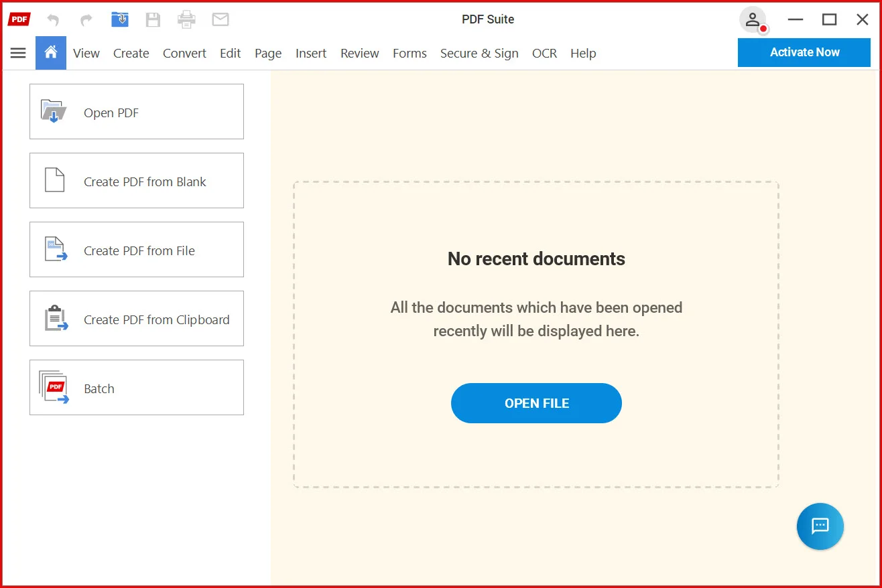
Task: Choose Create PDF from Blank
Action: (x=137, y=181)
